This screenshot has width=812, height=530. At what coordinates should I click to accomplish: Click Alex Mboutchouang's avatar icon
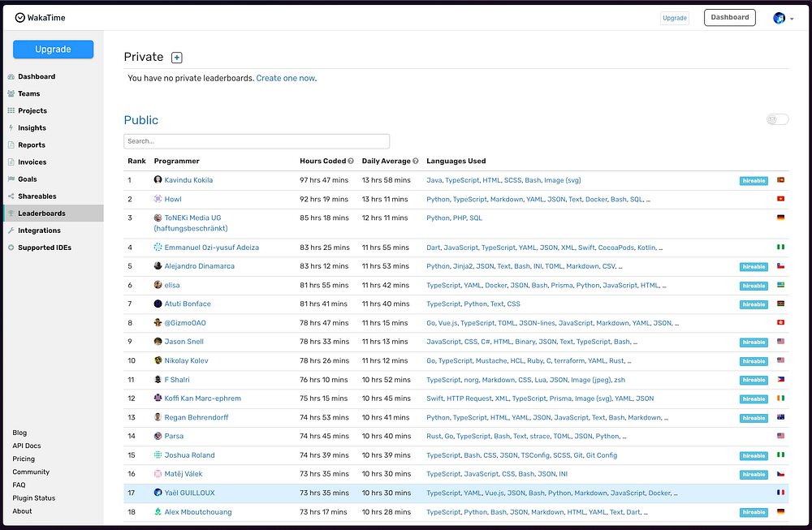pyautogui.click(x=158, y=511)
